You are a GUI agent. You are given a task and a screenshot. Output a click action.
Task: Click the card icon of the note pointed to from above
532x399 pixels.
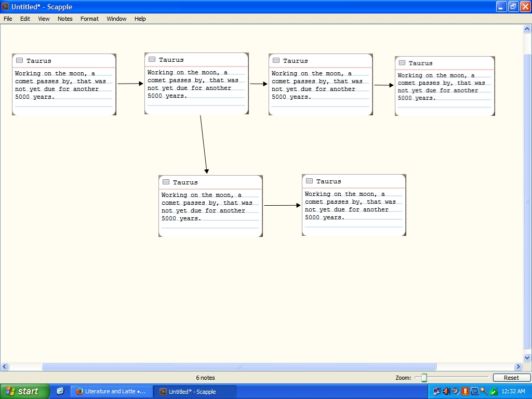tap(166, 182)
